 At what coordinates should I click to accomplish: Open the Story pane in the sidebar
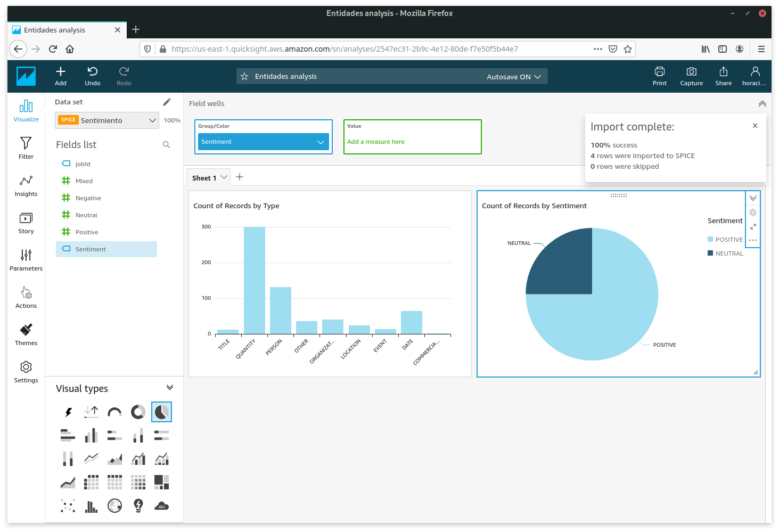click(26, 223)
